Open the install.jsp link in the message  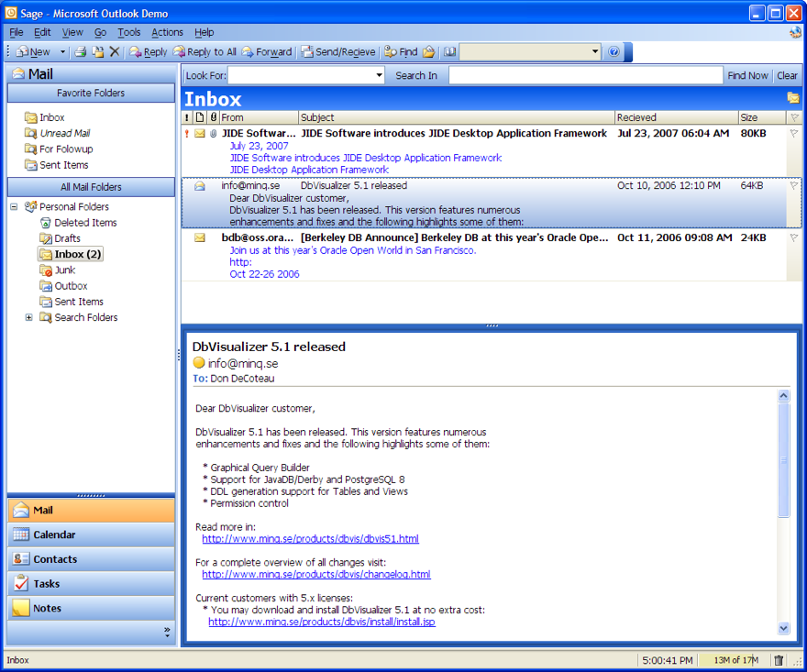pos(322,622)
